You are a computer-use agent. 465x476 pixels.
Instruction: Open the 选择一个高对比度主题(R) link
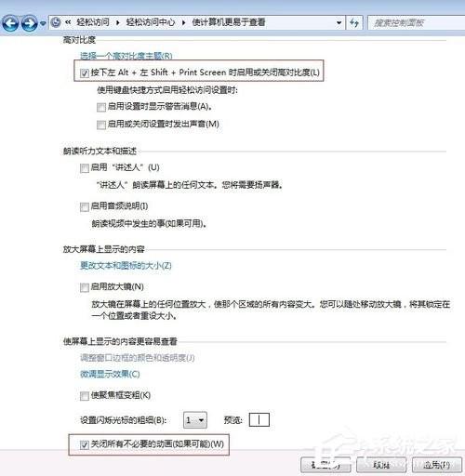[126, 56]
